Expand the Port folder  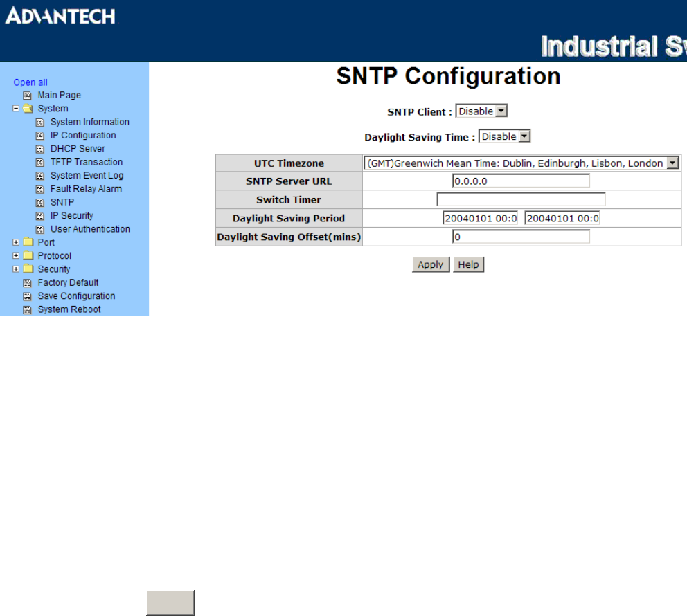coord(16,243)
